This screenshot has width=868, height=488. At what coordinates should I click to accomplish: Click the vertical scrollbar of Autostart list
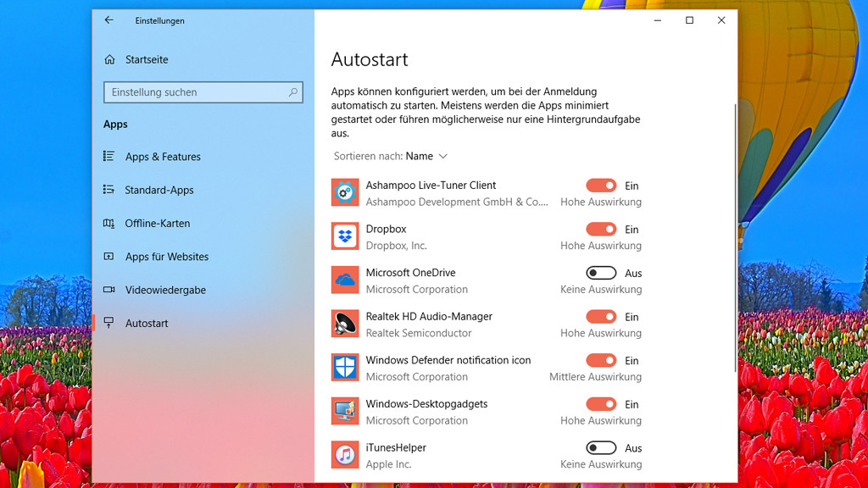pyautogui.click(x=735, y=238)
